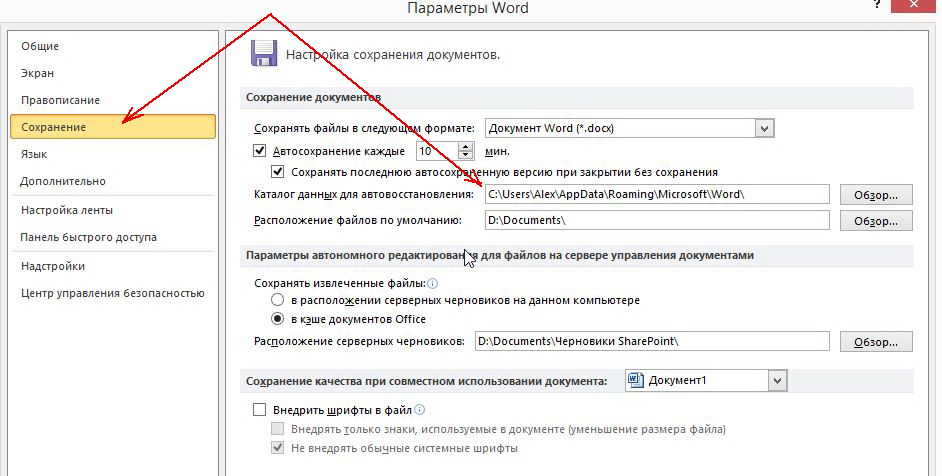Click the Word document icon for Документ1

(x=634, y=380)
